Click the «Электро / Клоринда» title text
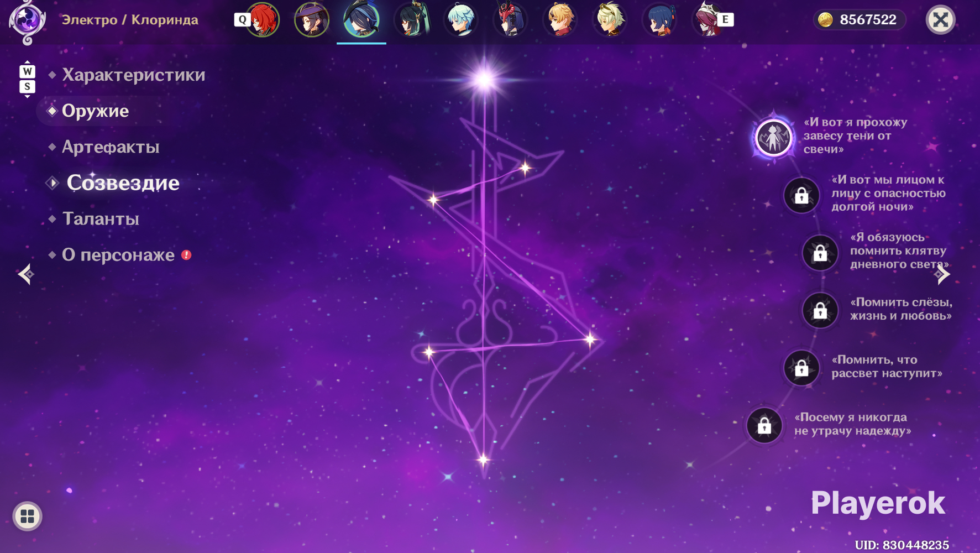Image resolution: width=980 pixels, height=553 pixels. [x=130, y=20]
